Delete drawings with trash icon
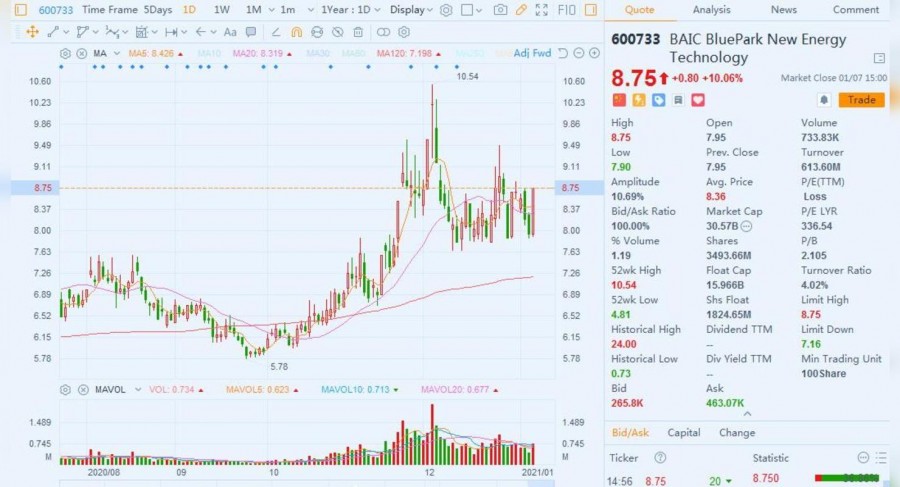This screenshot has width=900, height=487. tap(358, 32)
